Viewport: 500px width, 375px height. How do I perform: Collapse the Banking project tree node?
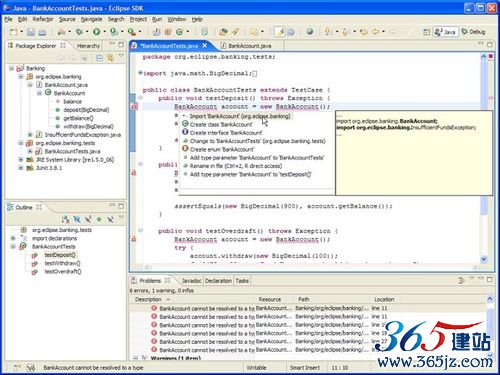point(12,68)
